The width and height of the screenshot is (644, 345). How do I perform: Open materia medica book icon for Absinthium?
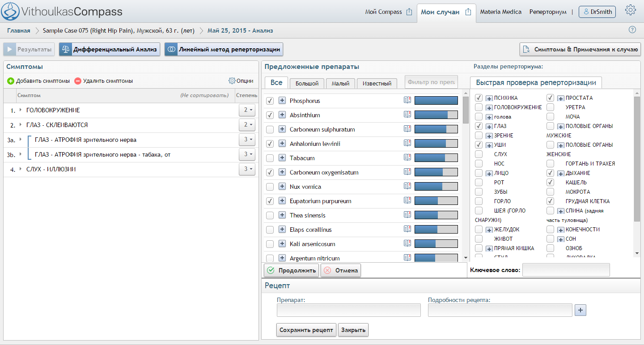tap(407, 115)
